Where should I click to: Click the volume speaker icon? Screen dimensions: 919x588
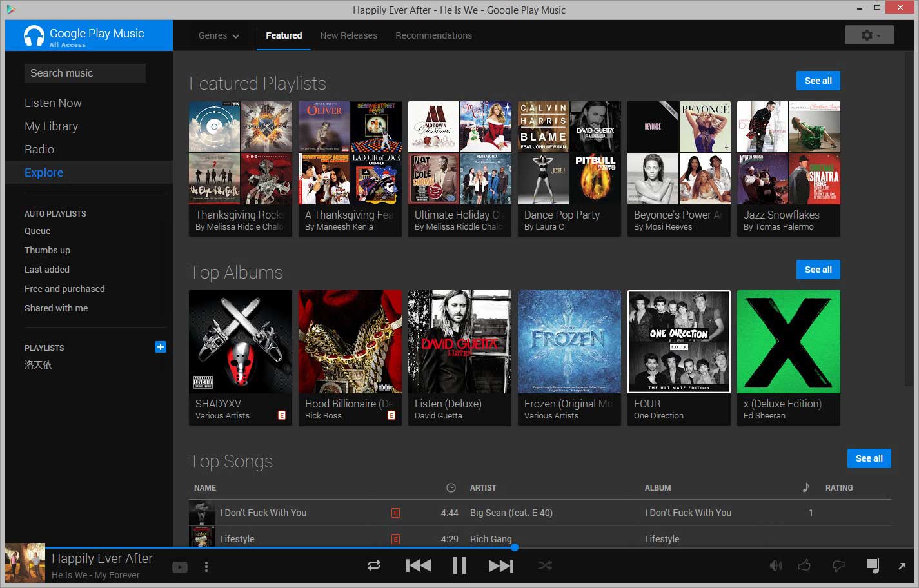(776, 565)
